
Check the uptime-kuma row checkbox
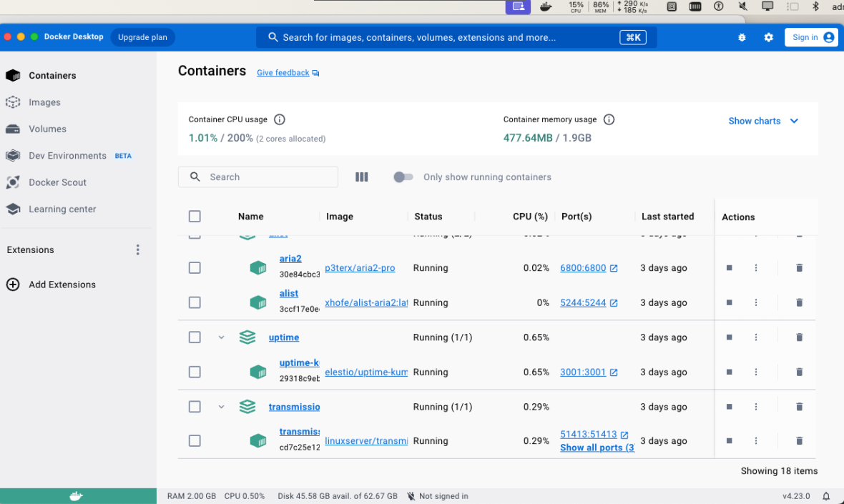pyautogui.click(x=195, y=372)
